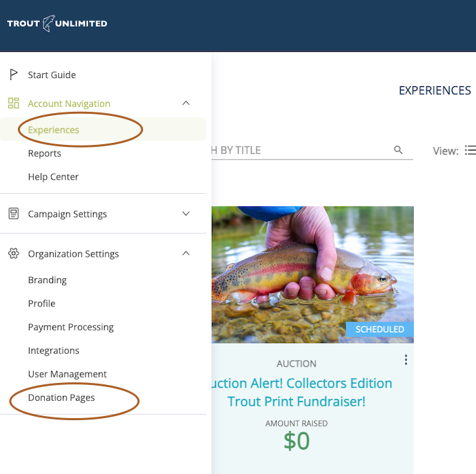Click the Campaign Settings icon
The width and height of the screenshot is (476, 474).
click(x=13, y=214)
